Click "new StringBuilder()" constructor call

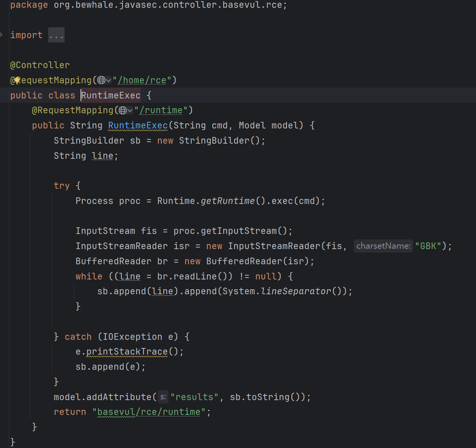(x=208, y=141)
